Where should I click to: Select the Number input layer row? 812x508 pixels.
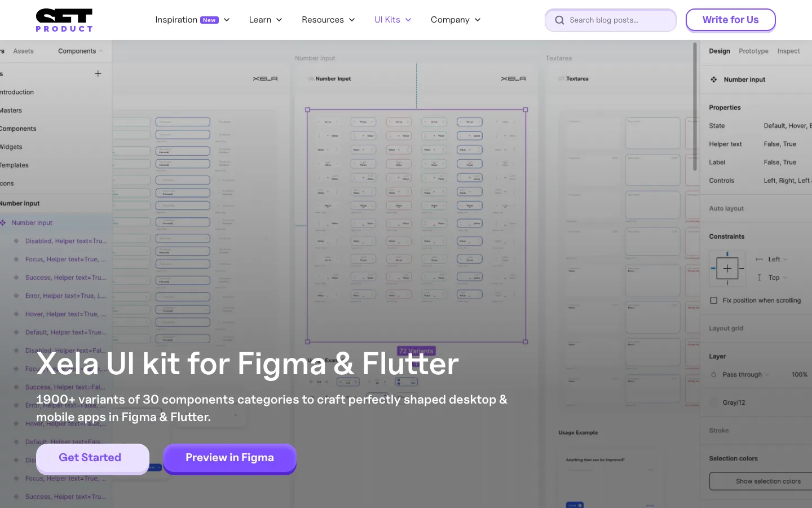pyautogui.click(x=56, y=223)
